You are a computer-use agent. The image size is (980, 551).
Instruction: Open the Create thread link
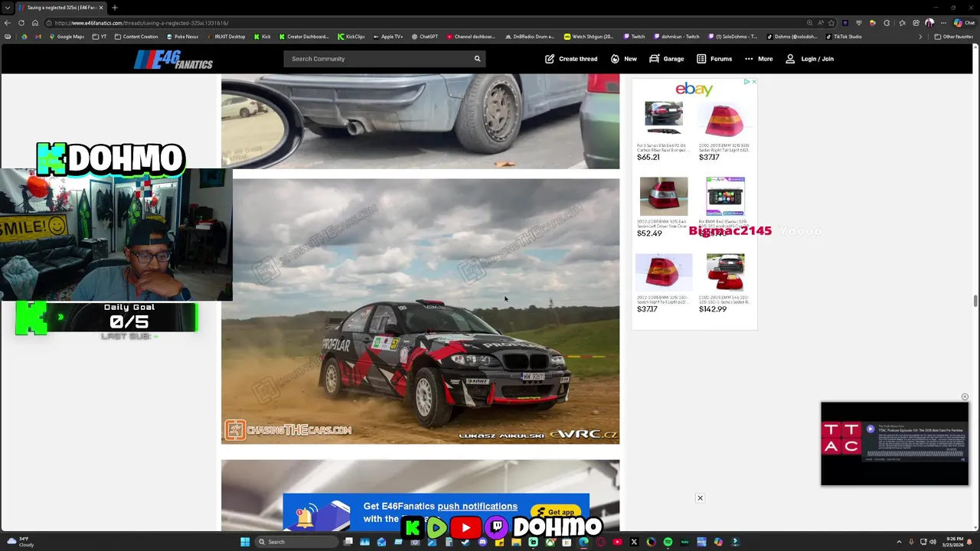[x=571, y=59]
